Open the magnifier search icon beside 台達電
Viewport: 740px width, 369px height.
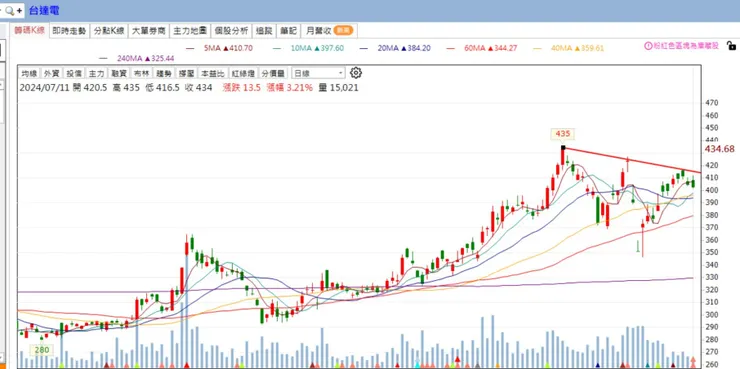click(x=9, y=10)
